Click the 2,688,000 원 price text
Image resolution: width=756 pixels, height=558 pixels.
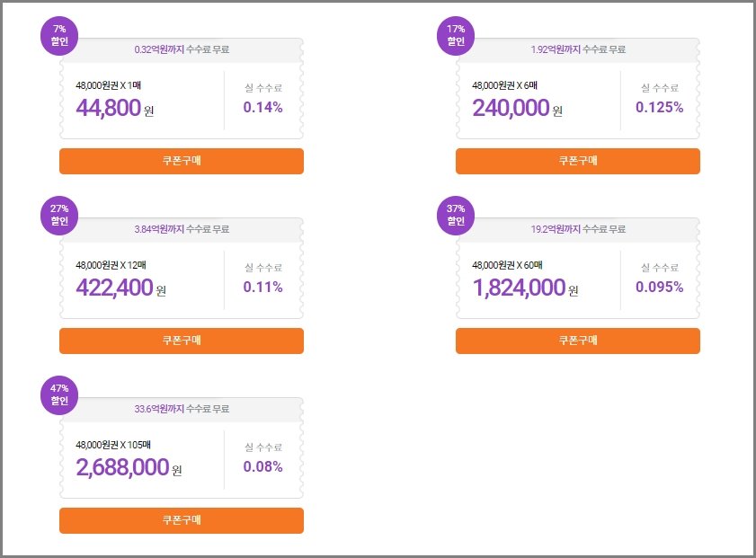(129, 467)
